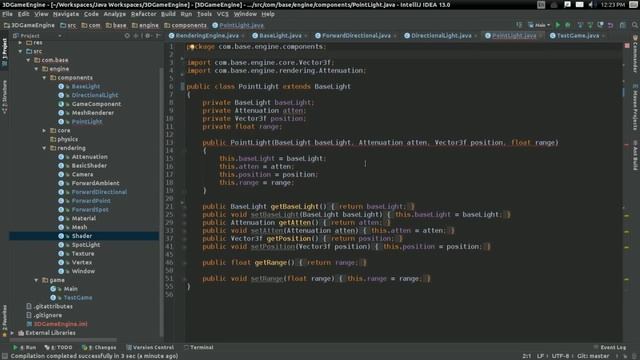The image size is (640, 360).
Task: Click the project structure toolbar icon
Action: coord(622,25)
